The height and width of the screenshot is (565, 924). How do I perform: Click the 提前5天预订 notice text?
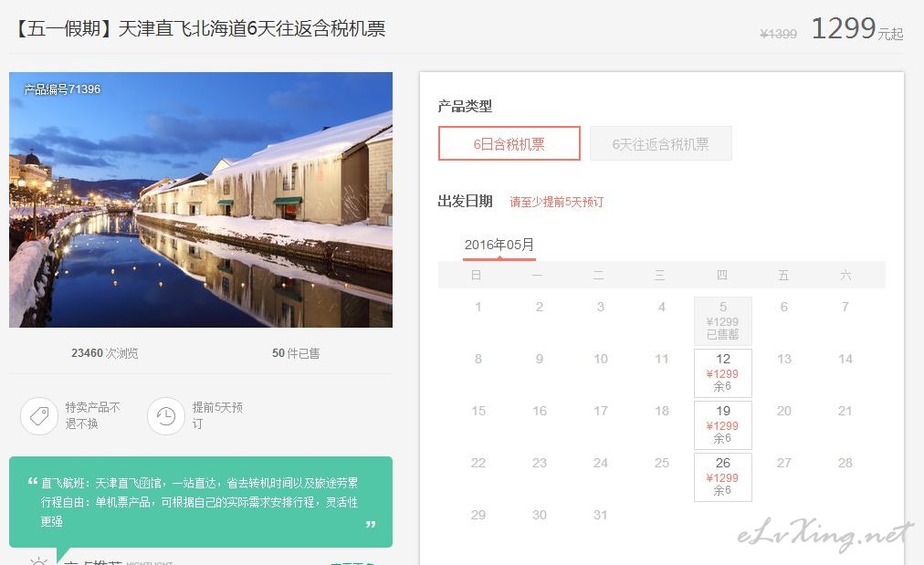coord(217,415)
